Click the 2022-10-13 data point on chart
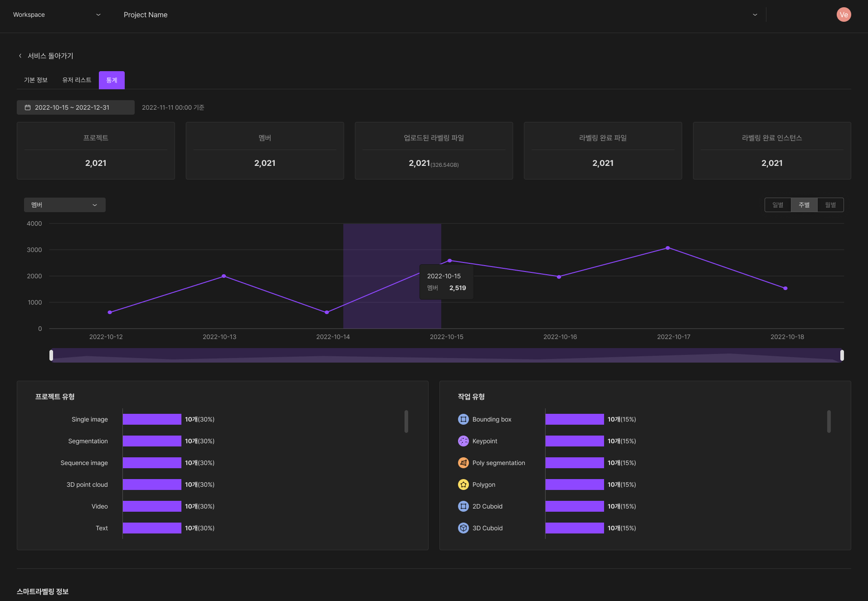This screenshot has height=601, width=868. [224, 276]
